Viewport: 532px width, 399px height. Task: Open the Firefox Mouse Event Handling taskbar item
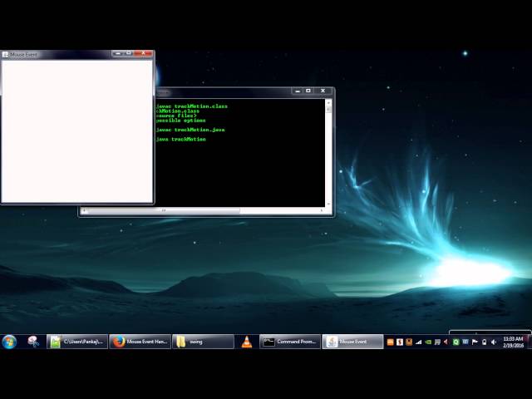pyautogui.click(x=140, y=342)
